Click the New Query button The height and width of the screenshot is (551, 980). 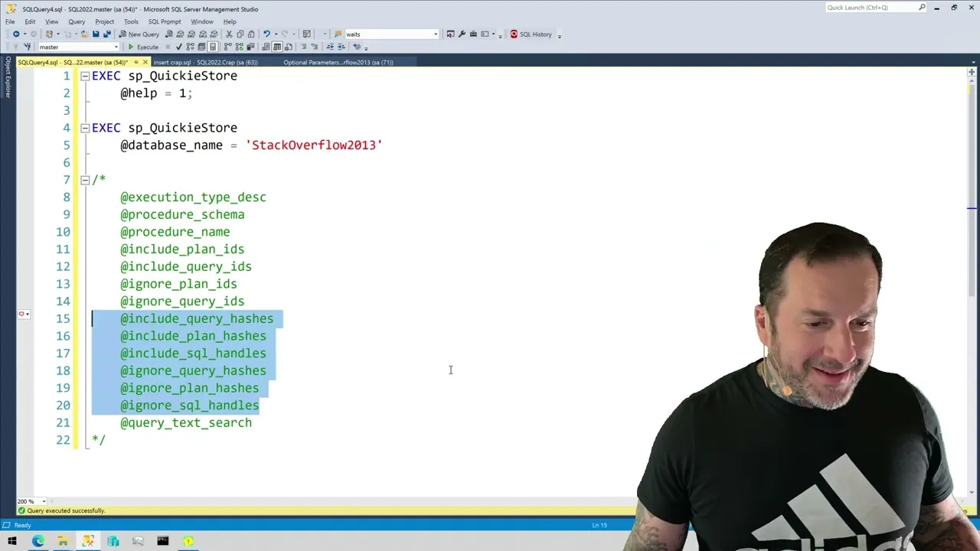pyautogui.click(x=139, y=34)
